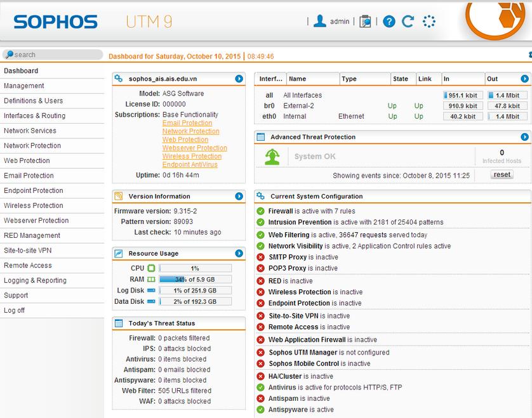Click green check icon next to Web Filtering
The height and width of the screenshot is (418, 532).
tap(260, 235)
